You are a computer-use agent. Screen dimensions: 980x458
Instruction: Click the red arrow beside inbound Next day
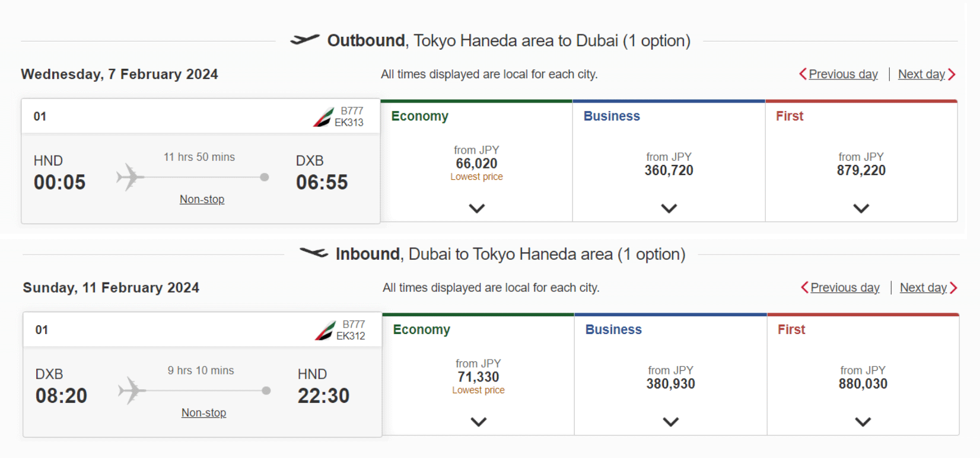(953, 288)
